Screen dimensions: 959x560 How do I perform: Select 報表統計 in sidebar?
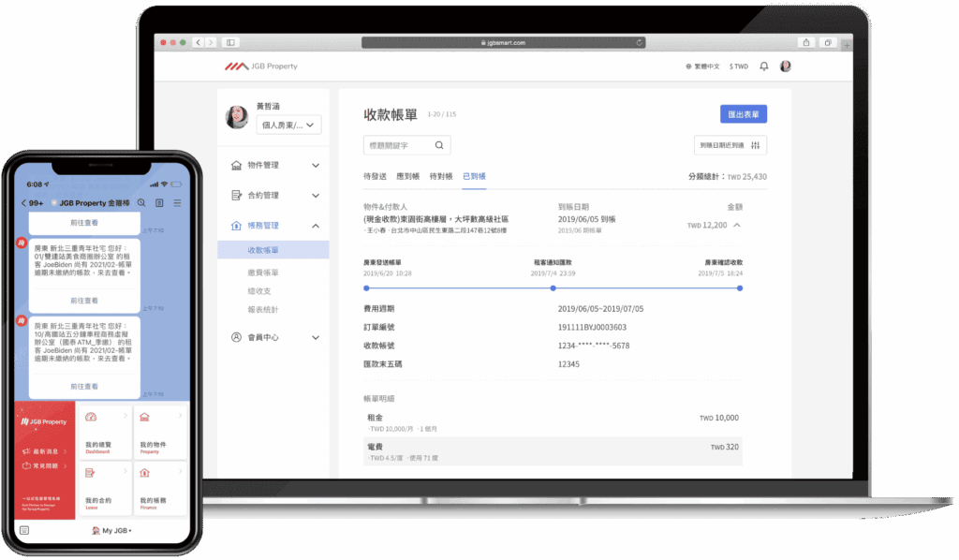(263, 309)
